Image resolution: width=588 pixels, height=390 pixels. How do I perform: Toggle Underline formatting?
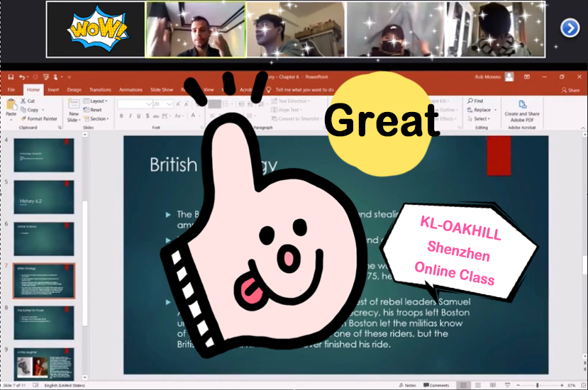coord(139,116)
